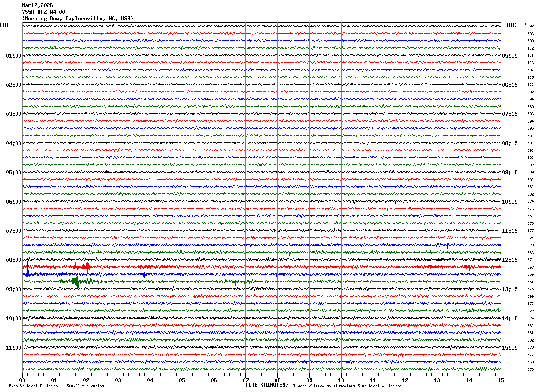Click the UTC axis header

(x=512, y=25)
